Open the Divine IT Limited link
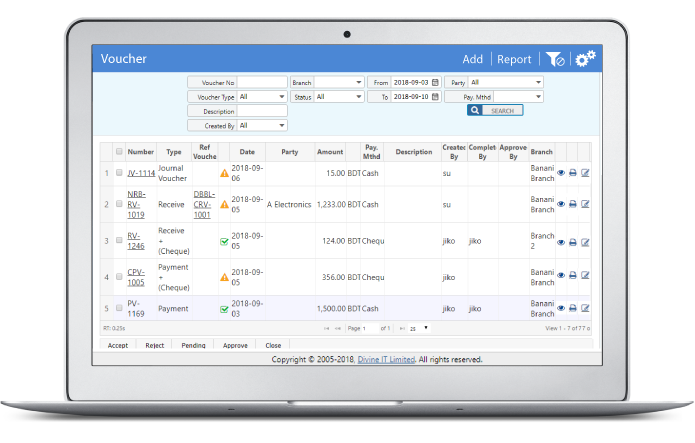The height and width of the screenshot is (443, 695). pyautogui.click(x=386, y=359)
